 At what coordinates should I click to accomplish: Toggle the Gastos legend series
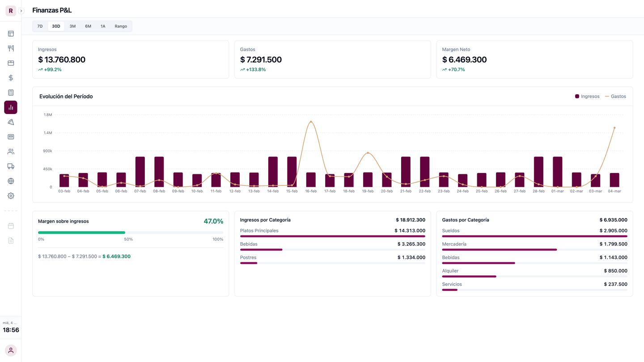[615, 97]
